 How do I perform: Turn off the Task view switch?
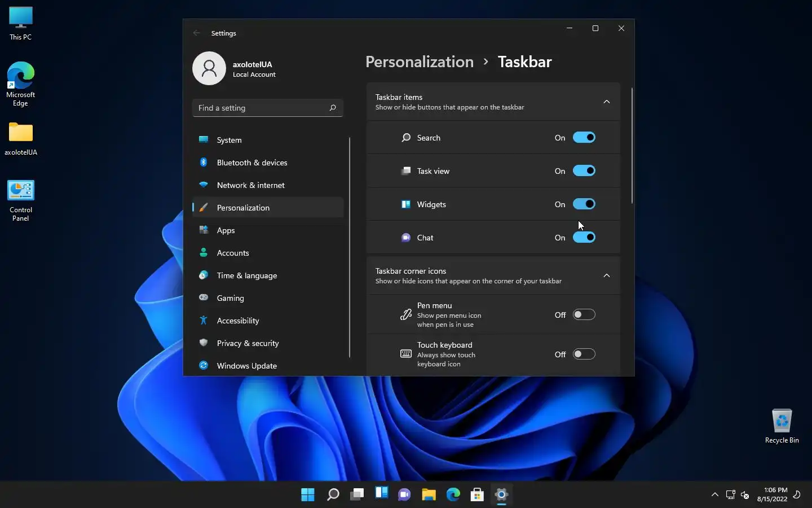click(x=584, y=170)
